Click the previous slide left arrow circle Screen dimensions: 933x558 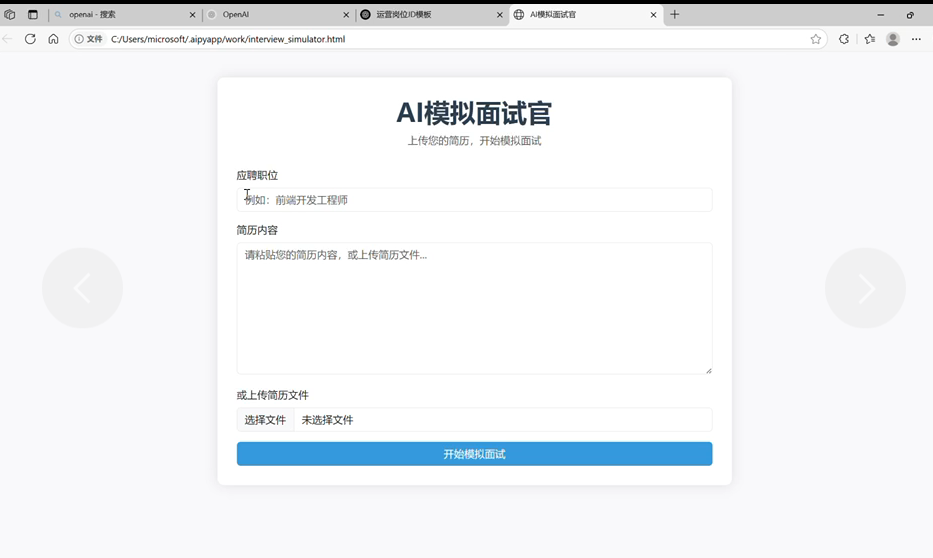coord(82,288)
